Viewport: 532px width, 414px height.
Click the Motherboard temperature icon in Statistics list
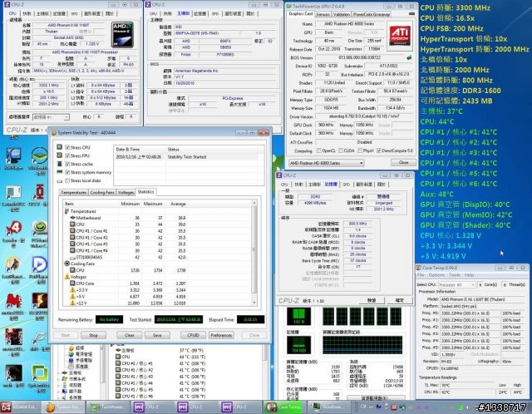(x=72, y=218)
